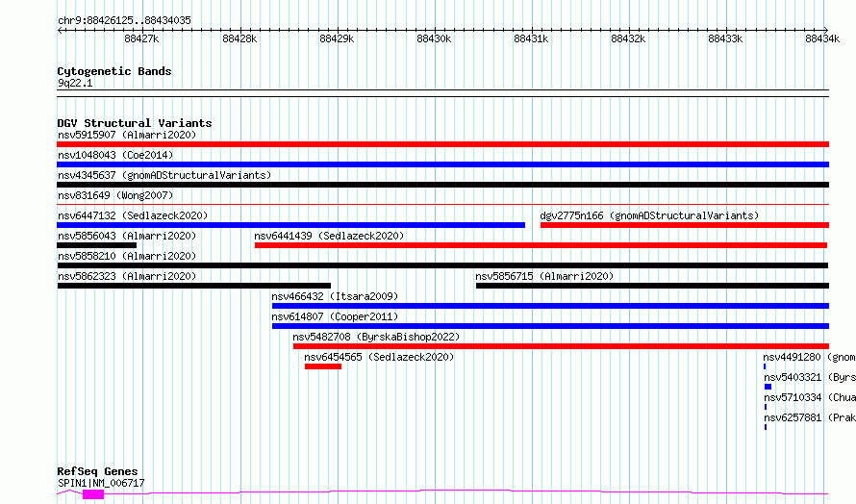
Task: Click dgv2775n166 (gnomADStructuralVariants) label
Action: [649, 215]
